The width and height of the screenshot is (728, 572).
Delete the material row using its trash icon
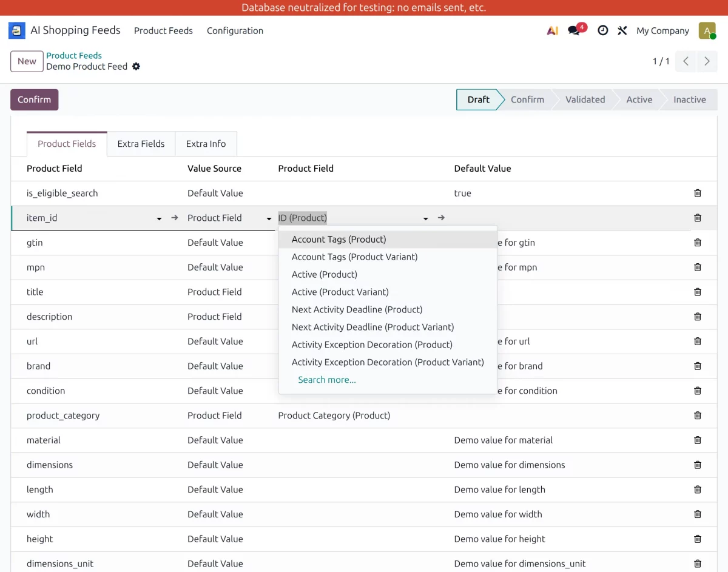coord(697,440)
